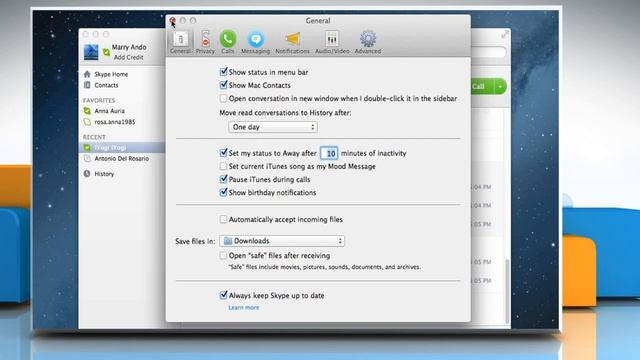Click Antonio Del Rosario's status icon
This screenshot has height=360, width=640.
pos(87,158)
